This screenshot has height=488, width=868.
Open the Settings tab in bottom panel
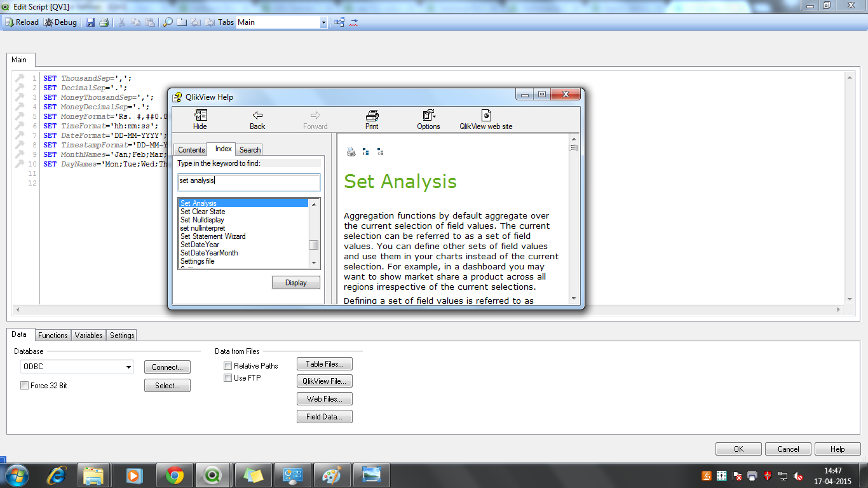122,335
